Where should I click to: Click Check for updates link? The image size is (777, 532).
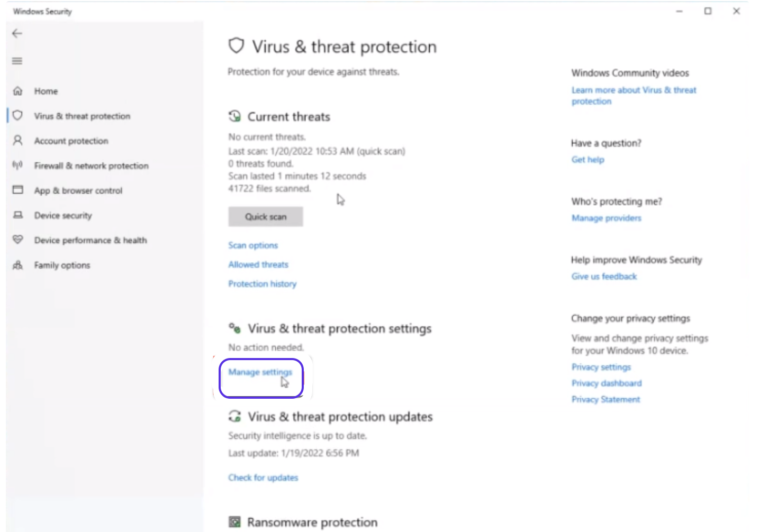point(263,478)
